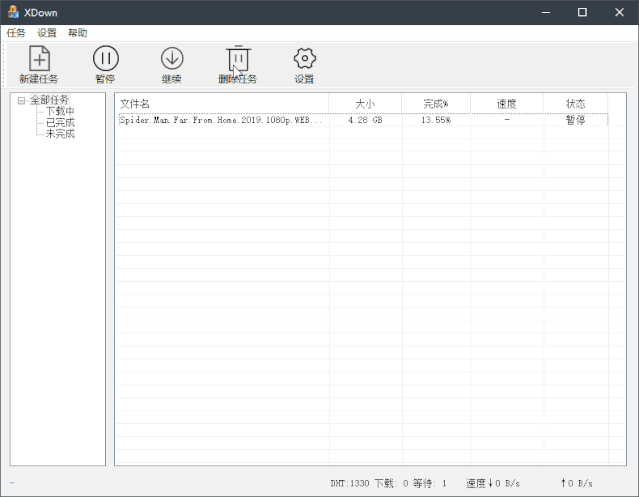Select 全部任务 in the task tree
Image resolution: width=639 pixels, height=497 pixels.
(x=50, y=100)
